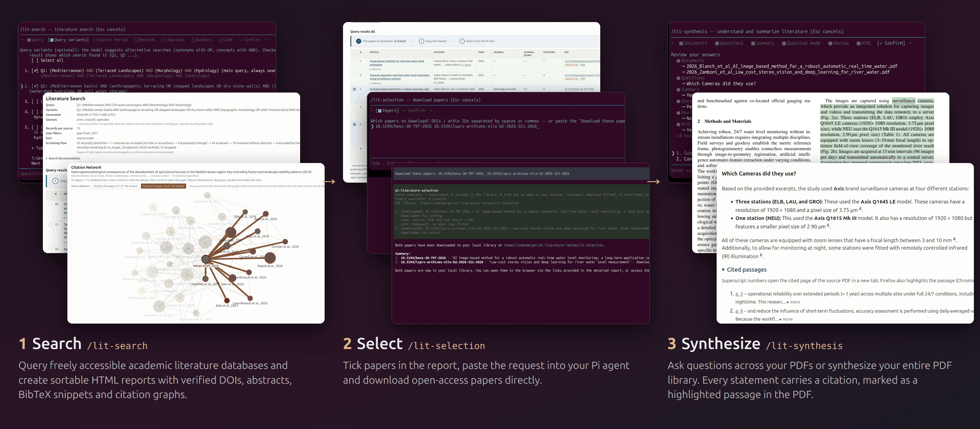Click Confirm in lit-synthesis window
This screenshot has width=980, height=429.
[x=891, y=43]
